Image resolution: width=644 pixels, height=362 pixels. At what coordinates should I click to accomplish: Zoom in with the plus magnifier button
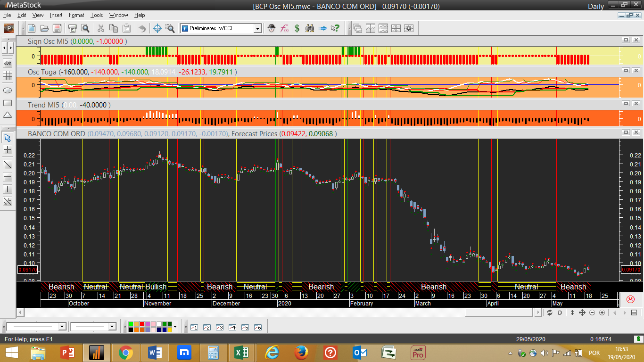pyautogui.click(x=602, y=313)
